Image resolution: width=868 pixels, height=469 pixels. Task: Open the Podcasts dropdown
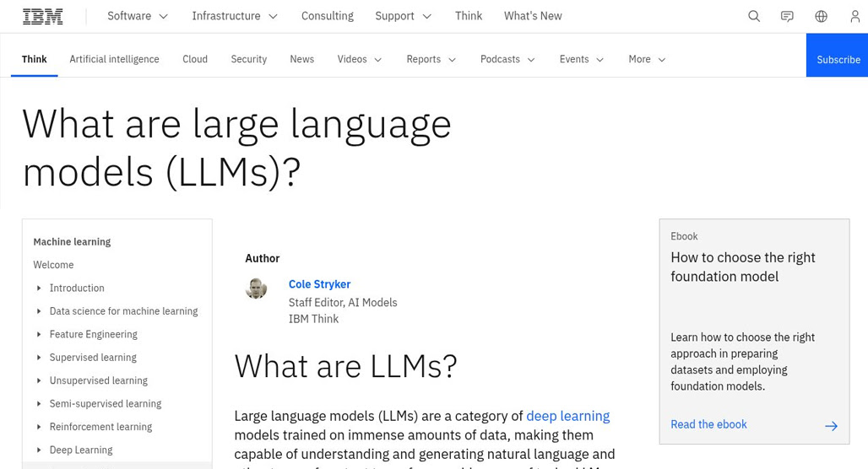coord(507,59)
